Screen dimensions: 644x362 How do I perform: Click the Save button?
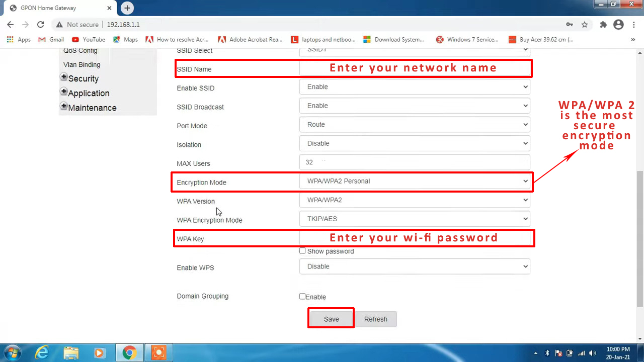[331, 318]
